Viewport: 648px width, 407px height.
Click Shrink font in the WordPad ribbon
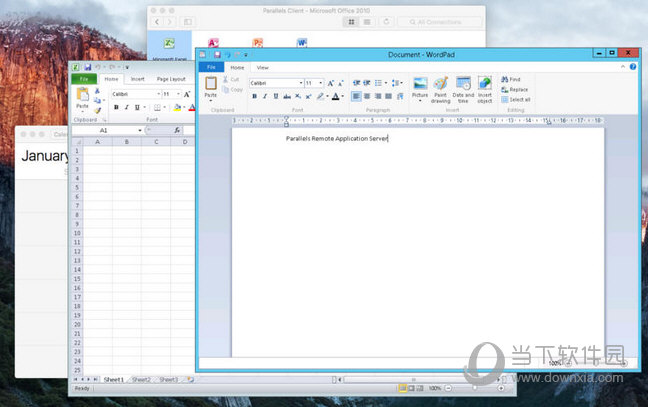[341, 83]
